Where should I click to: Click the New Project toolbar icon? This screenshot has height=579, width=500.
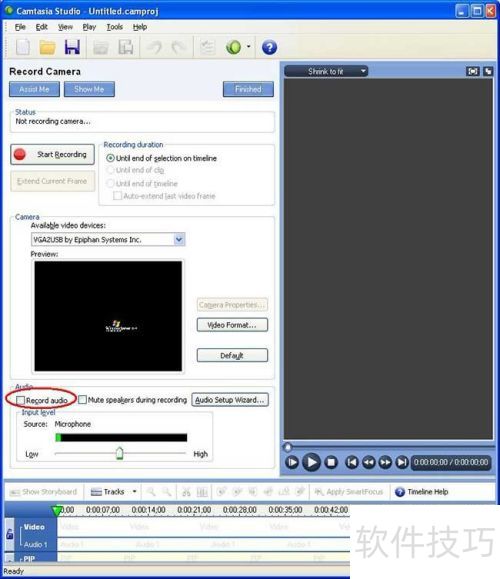tap(23, 47)
